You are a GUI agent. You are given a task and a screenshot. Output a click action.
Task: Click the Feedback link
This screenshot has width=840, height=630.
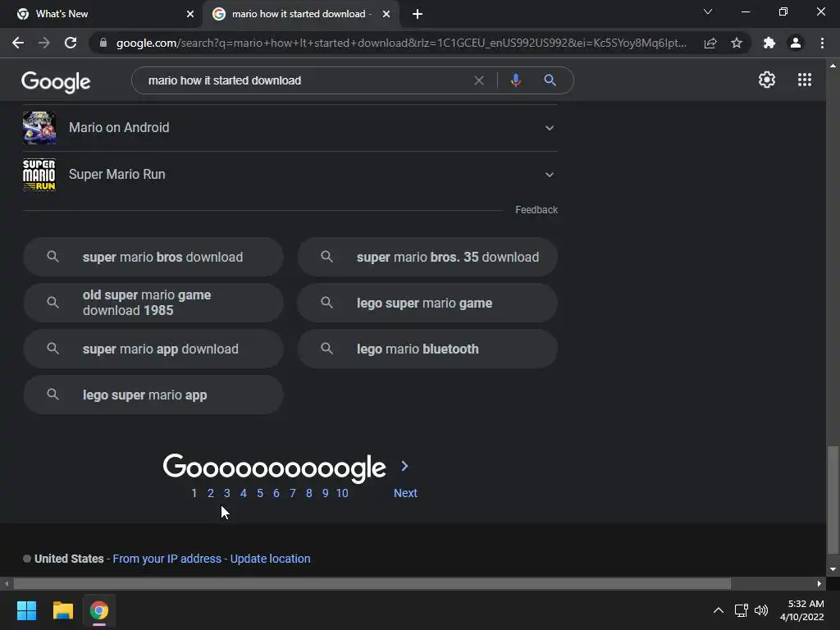pos(536,209)
